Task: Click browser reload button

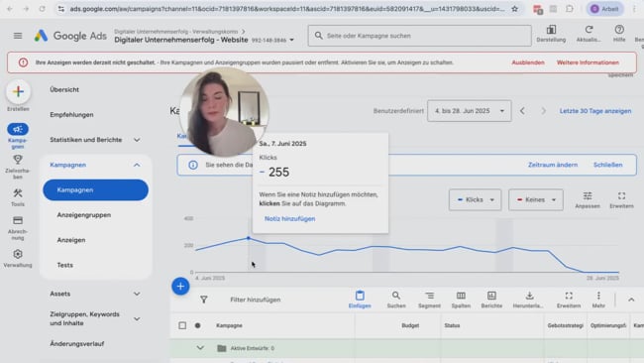Action: tap(42, 9)
